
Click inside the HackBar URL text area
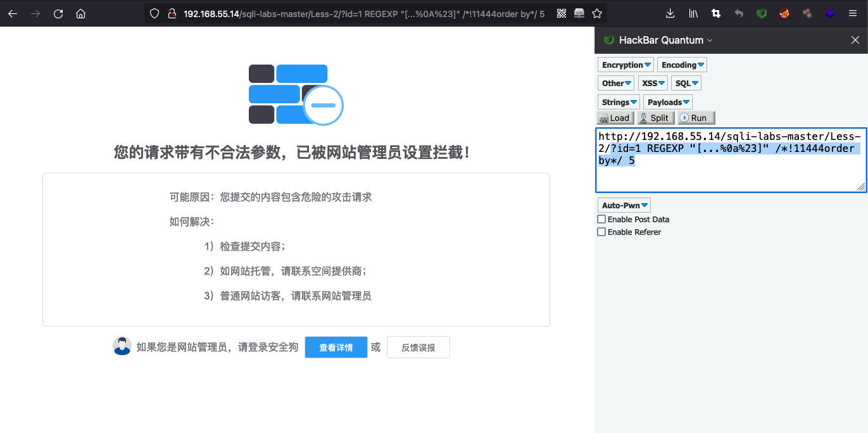click(731, 160)
